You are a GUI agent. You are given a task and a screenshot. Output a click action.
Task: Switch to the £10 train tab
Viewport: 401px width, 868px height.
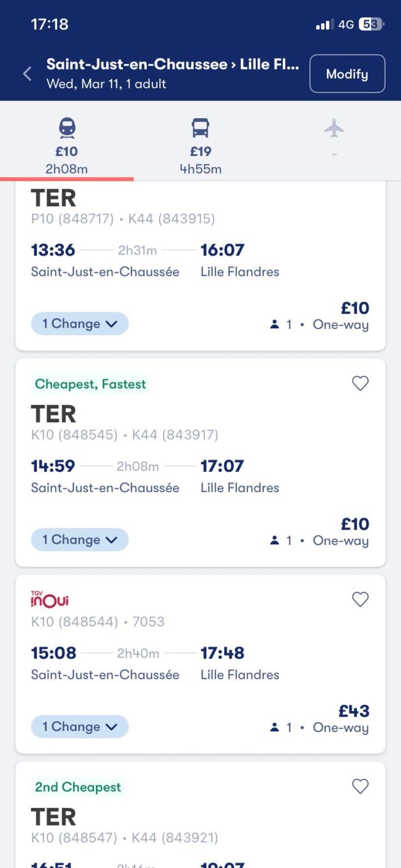(x=66, y=151)
